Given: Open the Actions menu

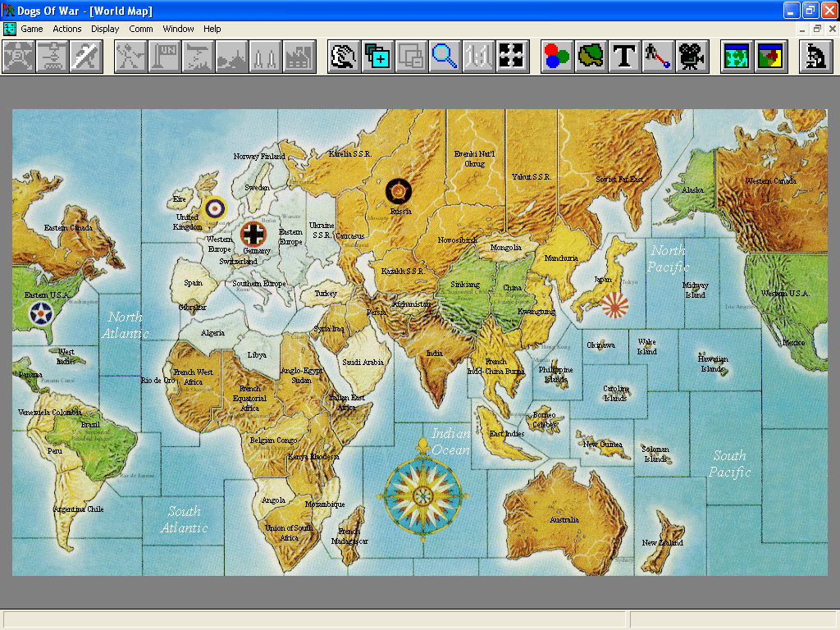Looking at the screenshot, I should click(67, 29).
